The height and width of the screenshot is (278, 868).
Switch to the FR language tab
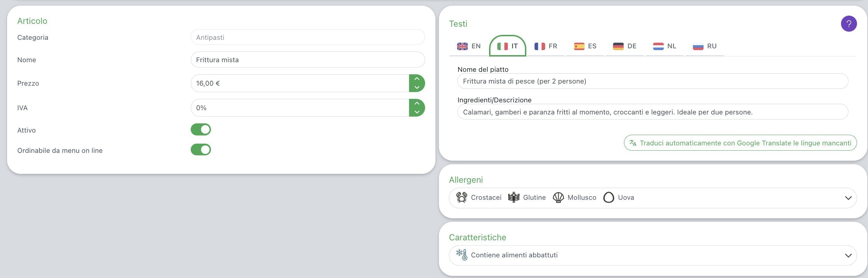[x=546, y=46]
